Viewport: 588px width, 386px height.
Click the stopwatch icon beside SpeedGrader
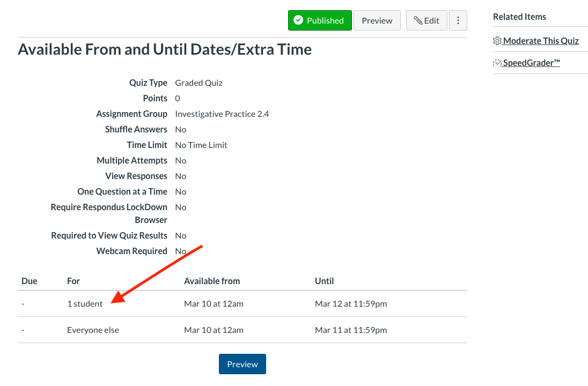pyautogui.click(x=497, y=62)
